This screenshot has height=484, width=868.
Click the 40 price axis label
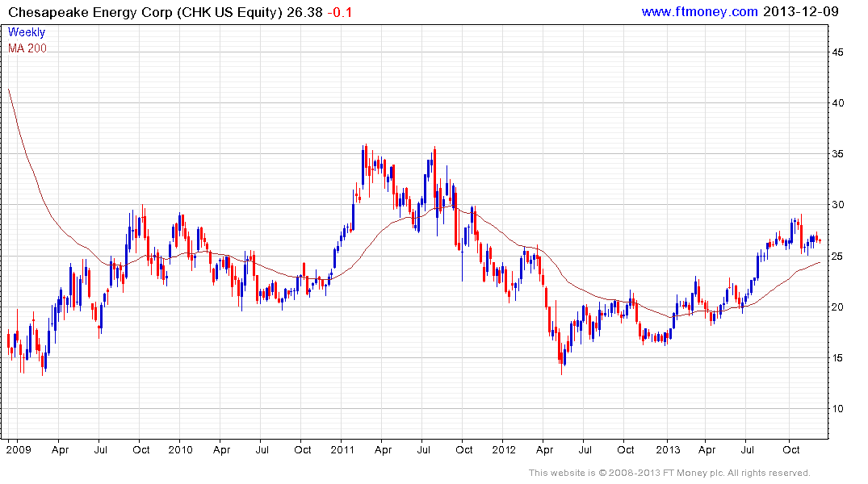pyautogui.click(x=837, y=103)
